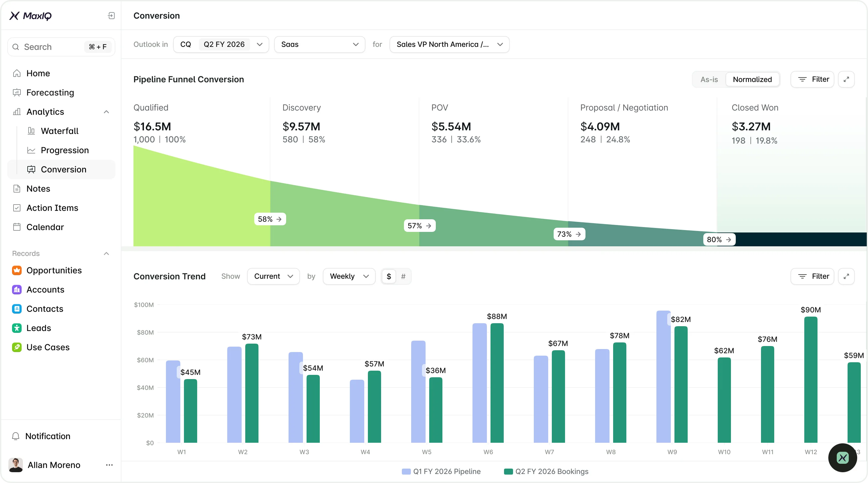The image size is (868, 483).
Task: Open the Saas product dropdown
Action: [x=319, y=44]
